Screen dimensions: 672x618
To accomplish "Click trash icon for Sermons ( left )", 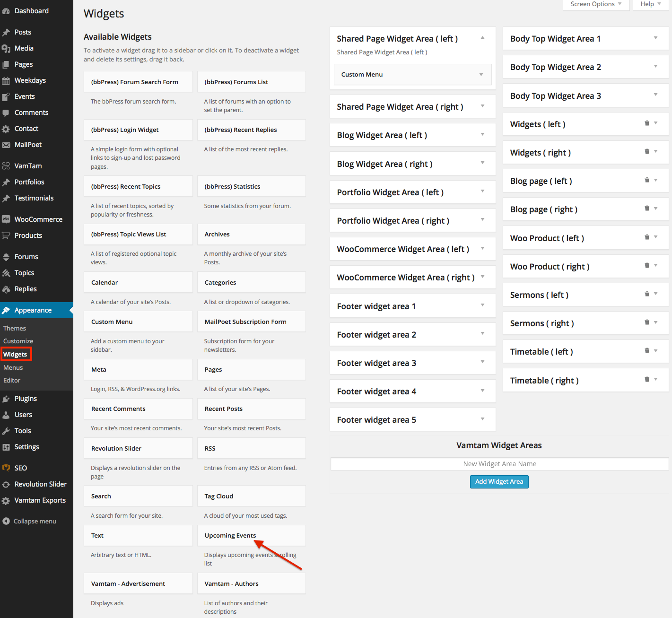I will [x=647, y=294].
